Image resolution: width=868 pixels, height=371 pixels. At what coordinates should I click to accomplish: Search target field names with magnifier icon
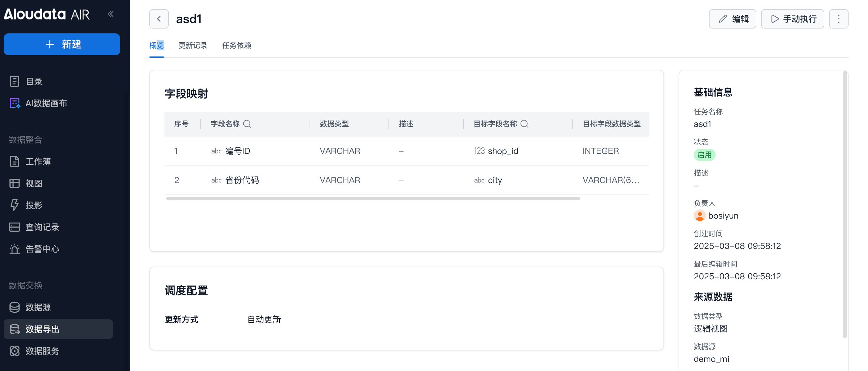tap(524, 124)
